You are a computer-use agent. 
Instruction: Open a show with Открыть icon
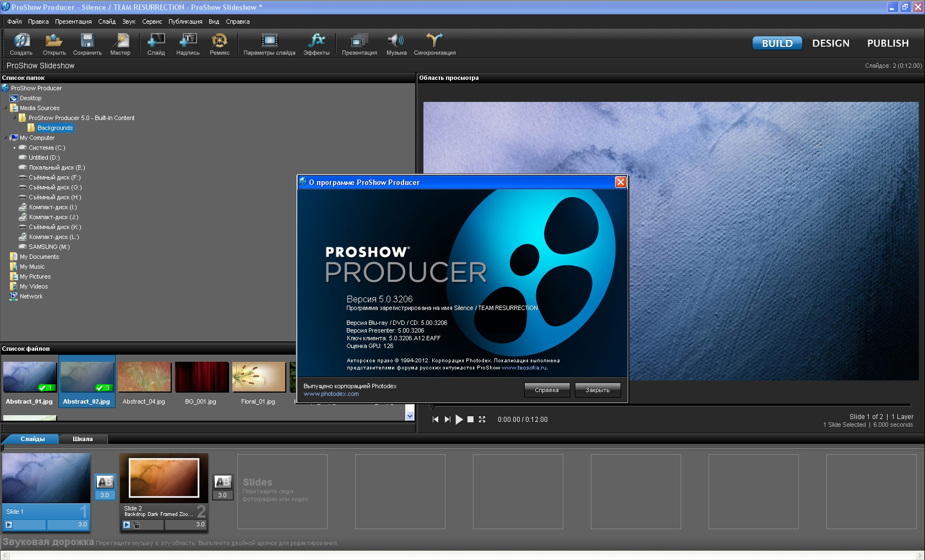pyautogui.click(x=54, y=44)
